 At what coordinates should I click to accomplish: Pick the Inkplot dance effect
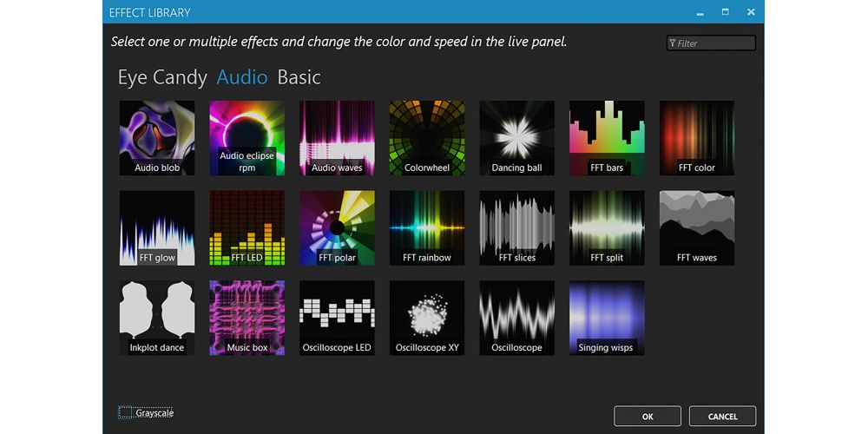pyautogui.click(x=157, y=318)
